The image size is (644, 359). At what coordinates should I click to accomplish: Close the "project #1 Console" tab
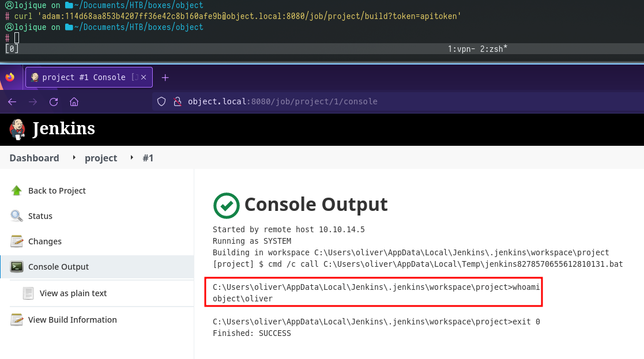[144, 77]
